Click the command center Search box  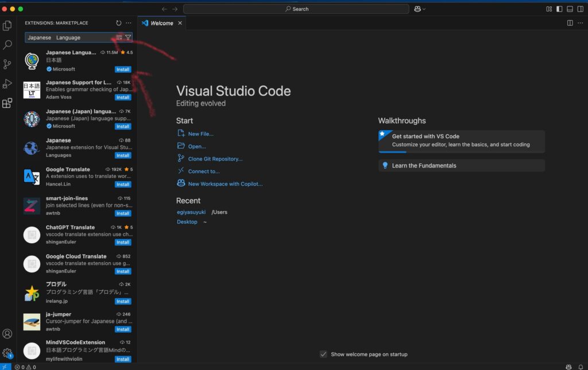296,9
